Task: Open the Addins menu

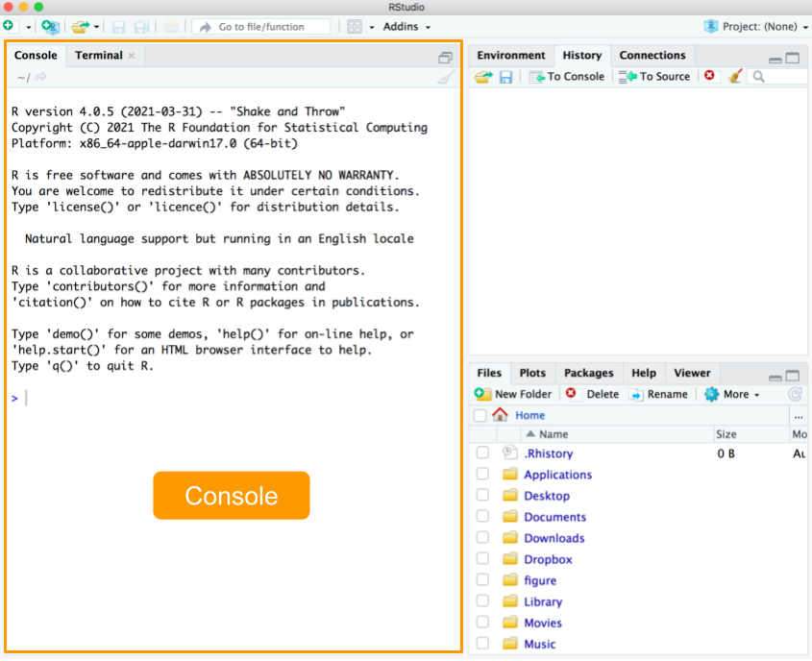Action: point(406,26)
